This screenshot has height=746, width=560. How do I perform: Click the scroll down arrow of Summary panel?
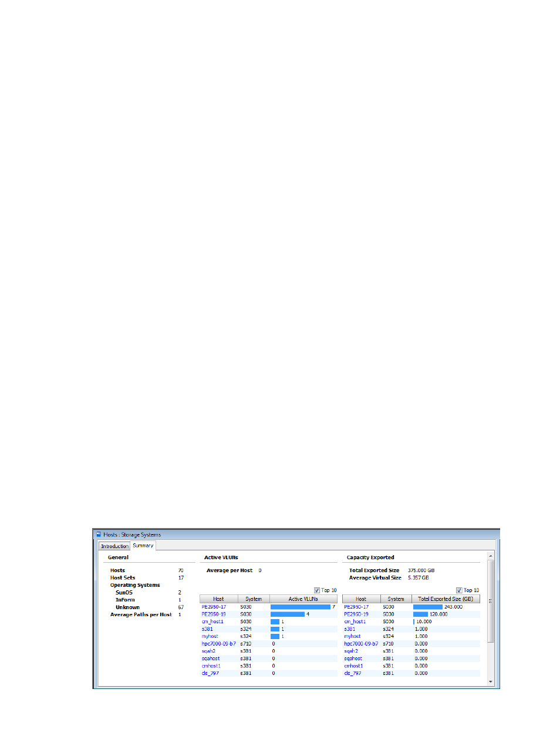click(x=491, y=681)
